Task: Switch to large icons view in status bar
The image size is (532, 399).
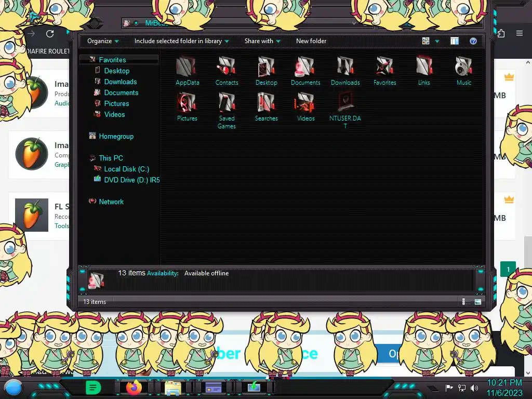Action: click(x=478, y=302)
